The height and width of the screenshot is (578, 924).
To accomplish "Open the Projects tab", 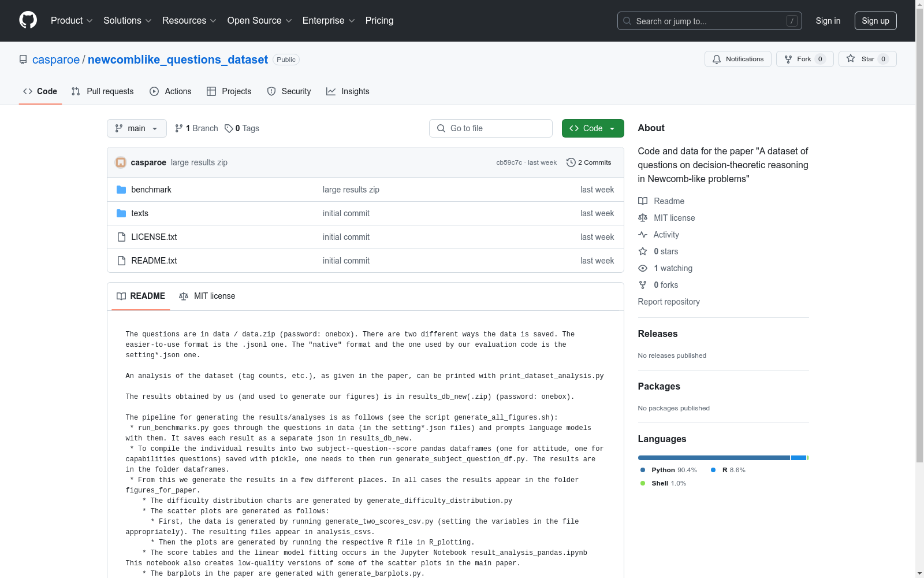I will pyautogui.click(x=229, y=91).
